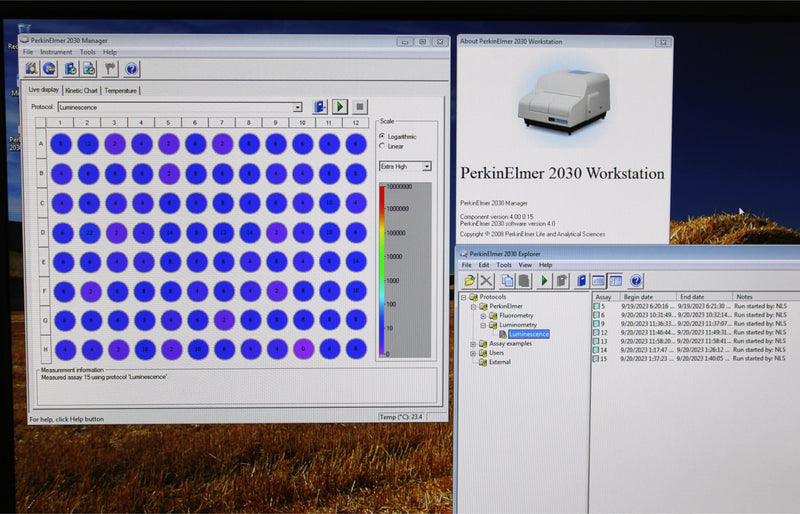Viewport: 800px width, 514px height.
Task: Select the Logarithmic scale radio button
Action: pos(382,136)
